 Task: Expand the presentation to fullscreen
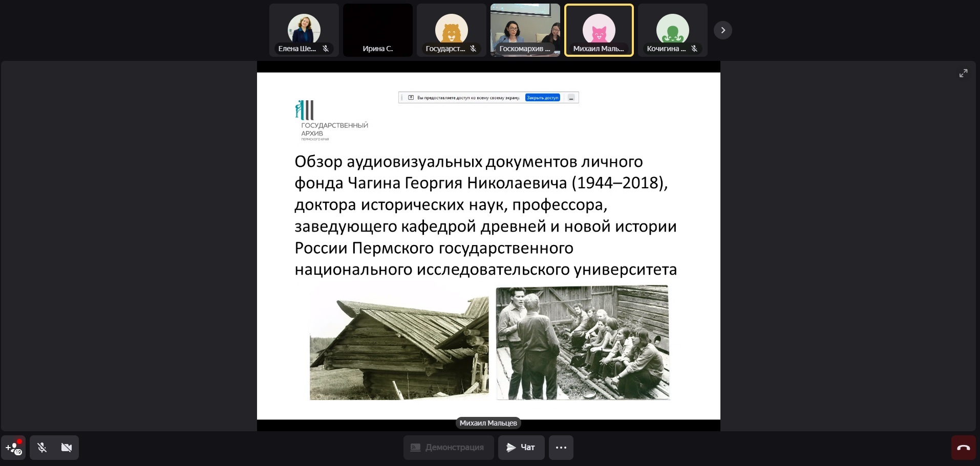pyautogui.click(x=963, y=74)
